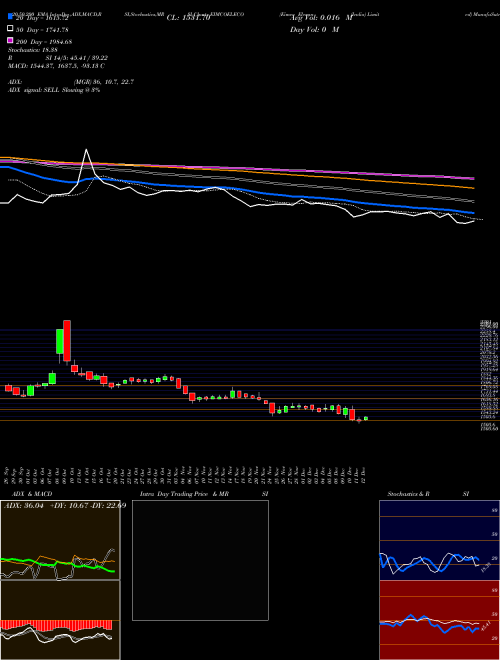This screenshot has height=660, width=500.
Task: Select the 'MACD: 1544.37, 1637.5, -93.13 C' line
Action: tap(56, 66)
